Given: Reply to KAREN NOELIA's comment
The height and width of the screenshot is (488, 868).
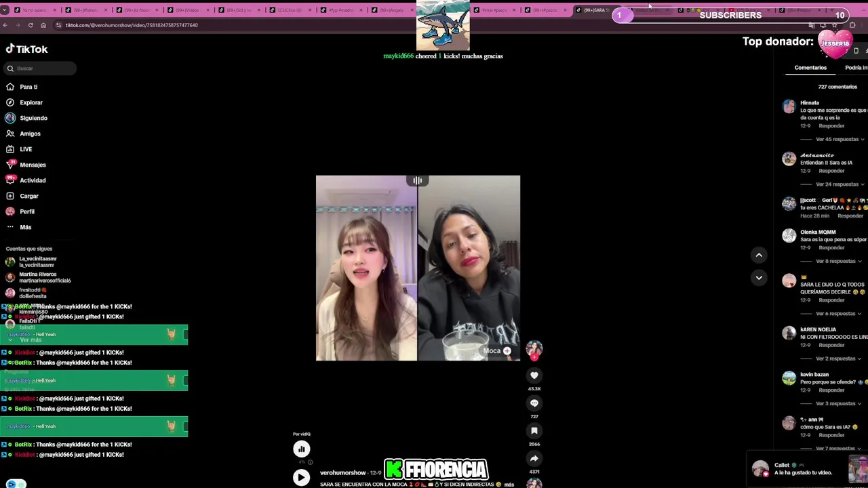Looking at the screenshot, I should tap(831, 345).
